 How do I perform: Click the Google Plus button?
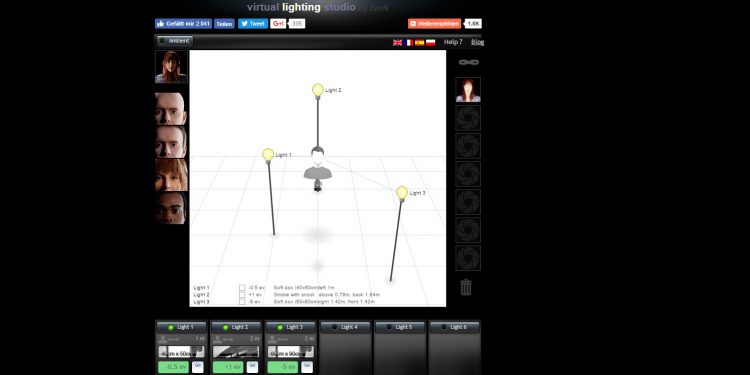[x=278, y=23]
